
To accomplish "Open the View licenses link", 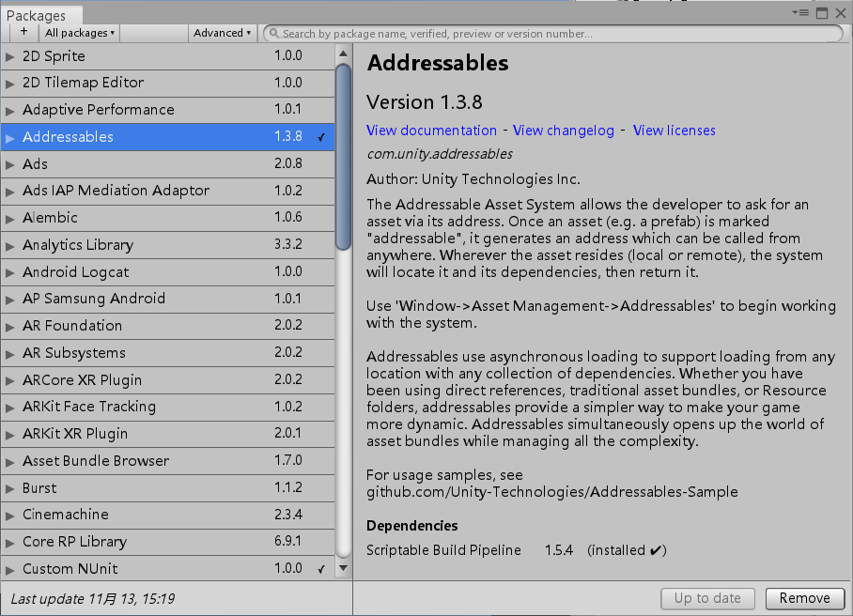I will (674, 131).
